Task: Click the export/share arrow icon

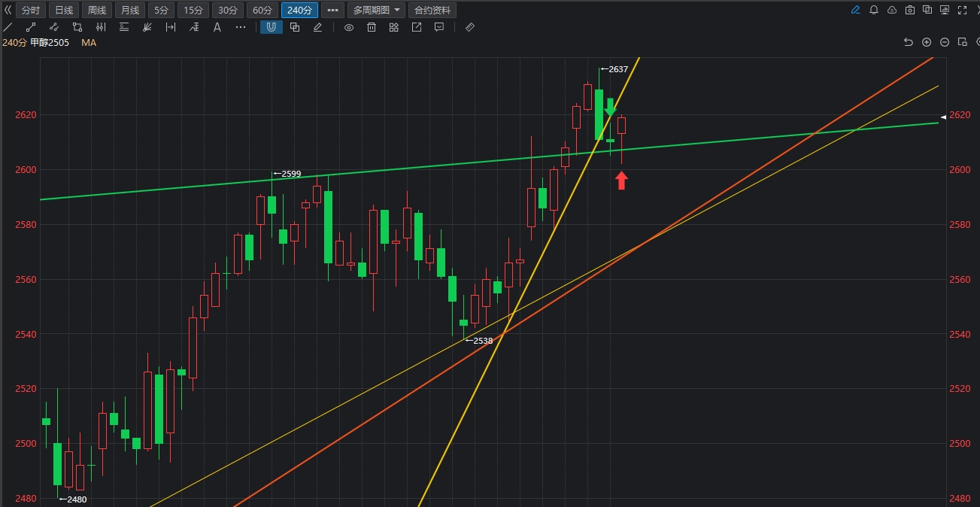Action: coord(417,27)
